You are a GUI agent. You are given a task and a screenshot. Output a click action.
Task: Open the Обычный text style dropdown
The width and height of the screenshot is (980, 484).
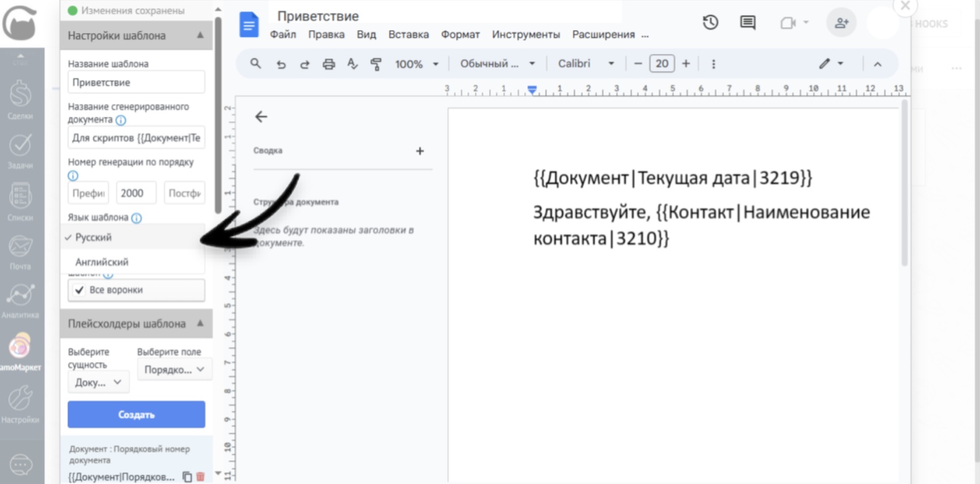click(x=498, y=64)
